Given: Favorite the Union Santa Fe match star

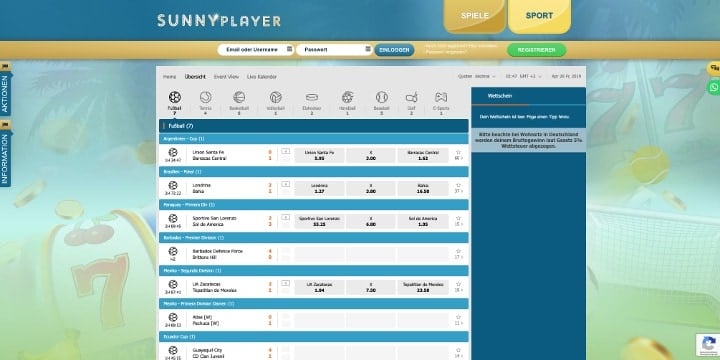Looking at the screenshot, I should click(458, 152).
